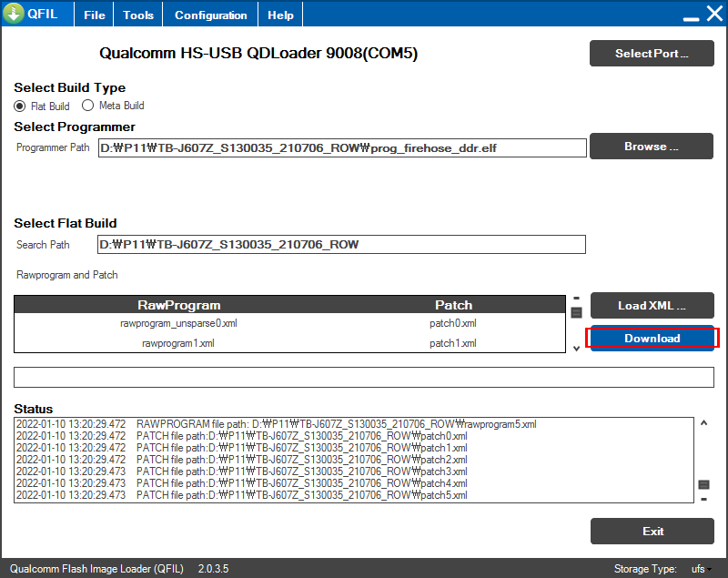Click the minus icon above the rawprogram list
Viewport: 728px width, 578px height.
(x=577, y=298)
